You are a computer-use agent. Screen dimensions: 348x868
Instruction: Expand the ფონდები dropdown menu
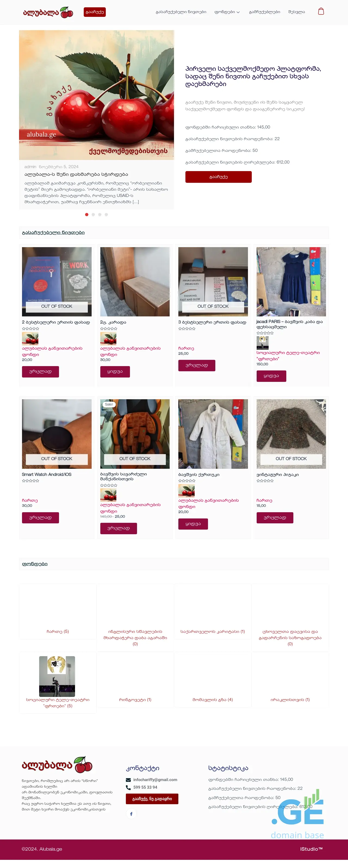point(227,12)
